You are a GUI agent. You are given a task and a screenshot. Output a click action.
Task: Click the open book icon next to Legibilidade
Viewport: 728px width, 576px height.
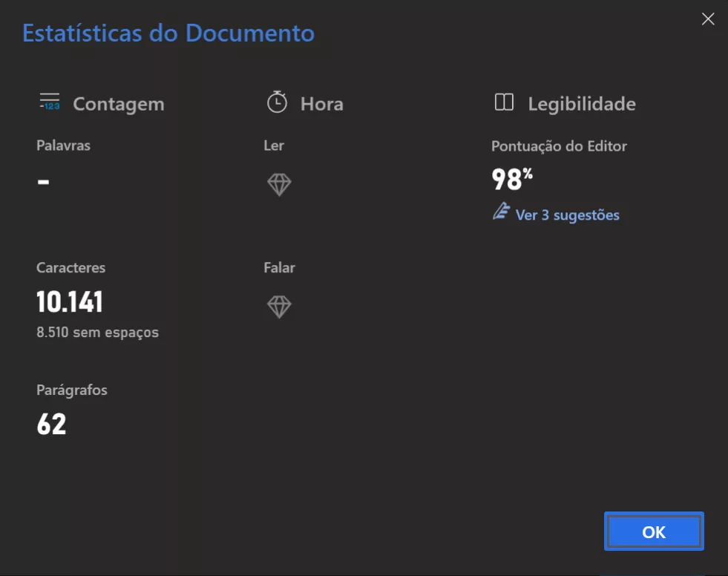pyautogui.click(x=505, y=102)
